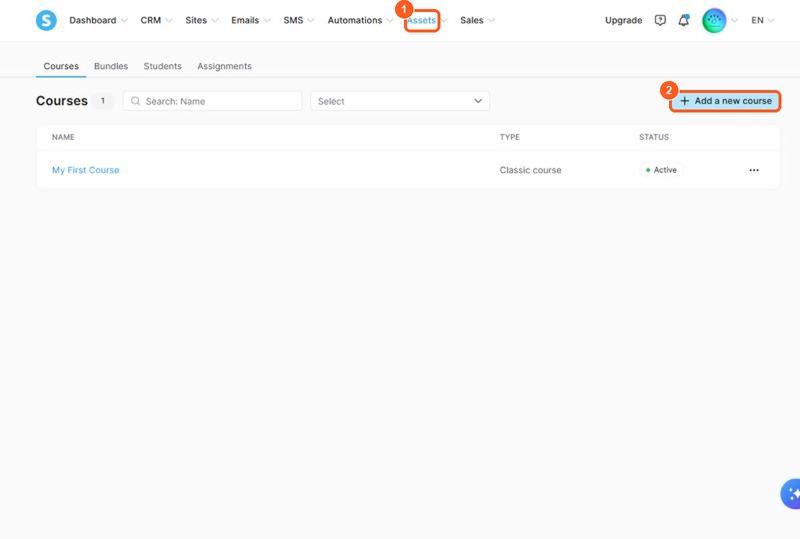Open the EN language dropdown
The height and width of the screenshot is (539, 800).
pos(762,20)
